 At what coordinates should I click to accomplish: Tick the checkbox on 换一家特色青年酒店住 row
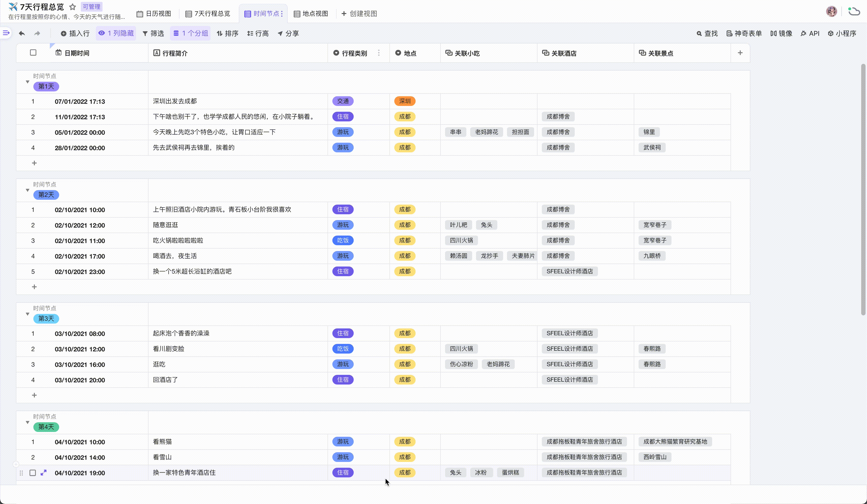[33, 473]
